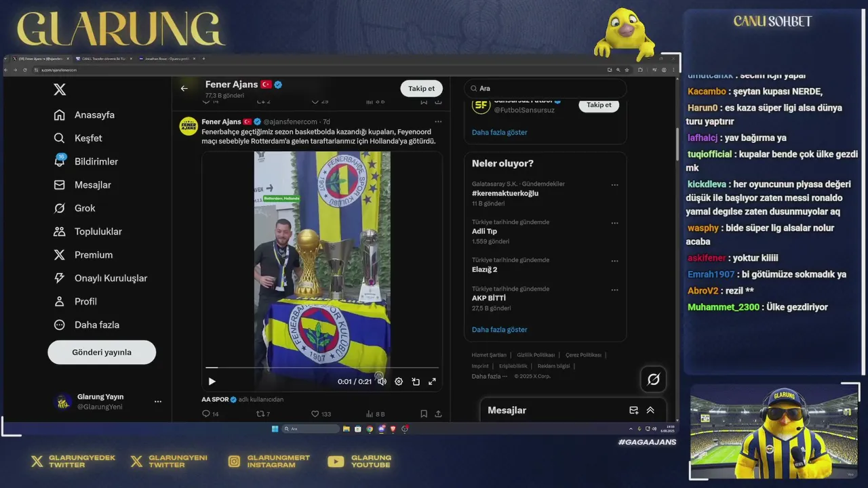Click the Ara search field
This screenshot has width=868, height=488.
pos(546,88)
